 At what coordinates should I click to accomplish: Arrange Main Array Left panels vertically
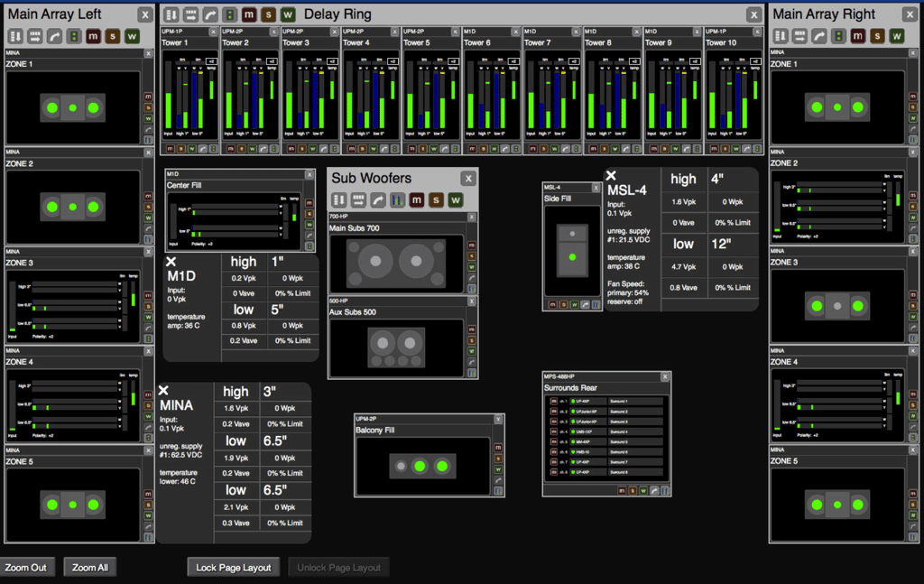(15, 36)
